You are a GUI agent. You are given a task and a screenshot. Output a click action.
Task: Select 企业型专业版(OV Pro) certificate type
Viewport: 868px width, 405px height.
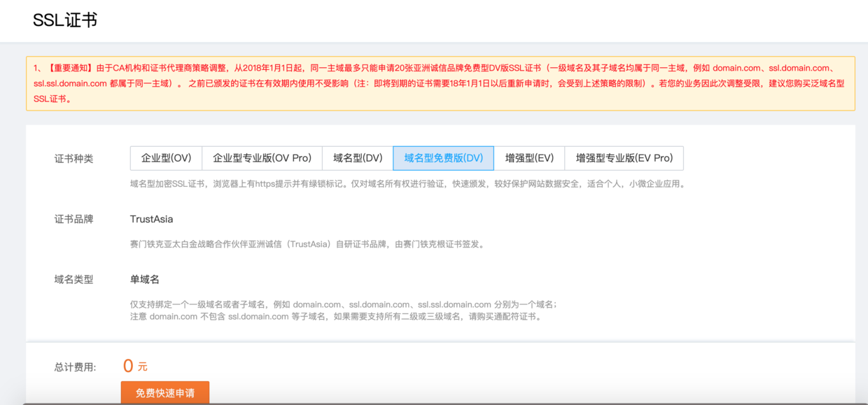(x=262, y=158)
